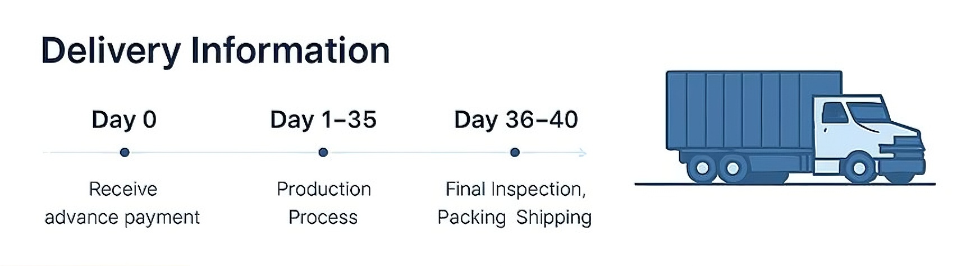This screenshot has height=266, width=980.
Task: Click the timeline arrowhead at the end
Action: [583, 153]
